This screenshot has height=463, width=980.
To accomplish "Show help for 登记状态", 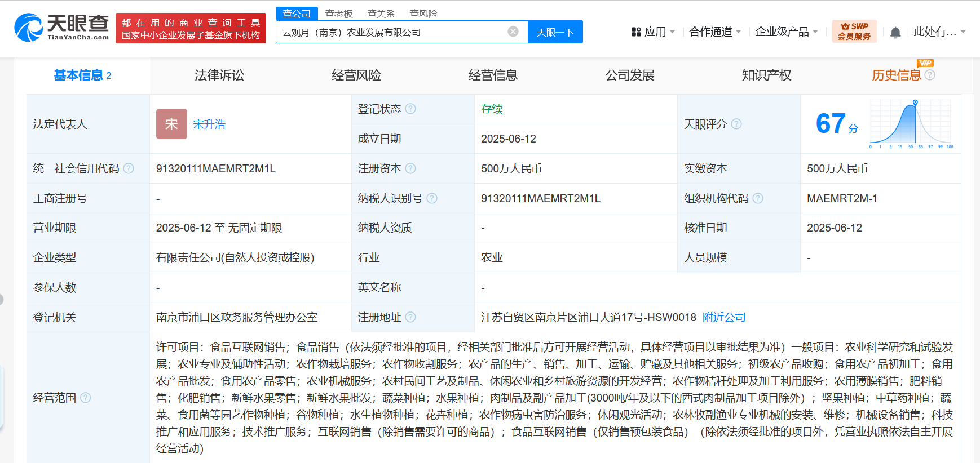I will (410, 109).
